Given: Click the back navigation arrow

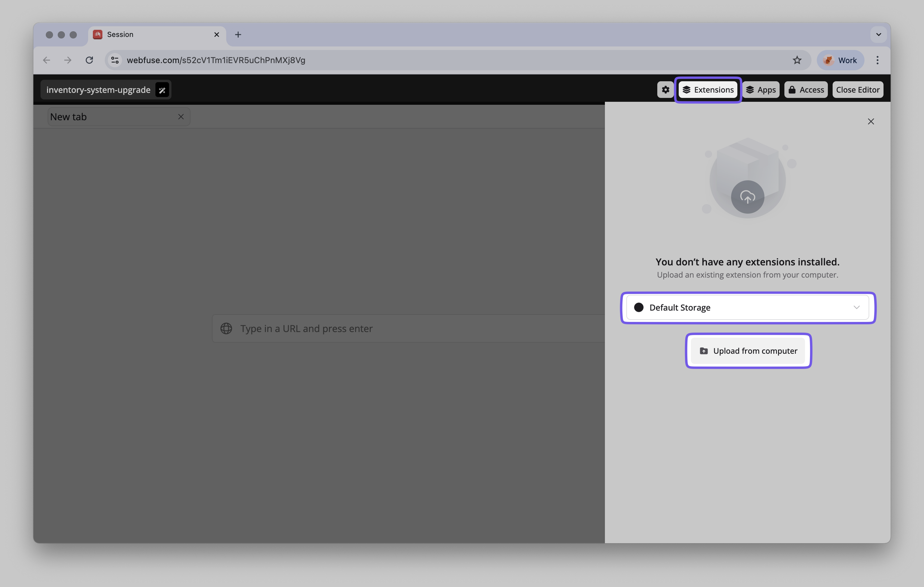Looking at the screenshot, I should point(46,60).
